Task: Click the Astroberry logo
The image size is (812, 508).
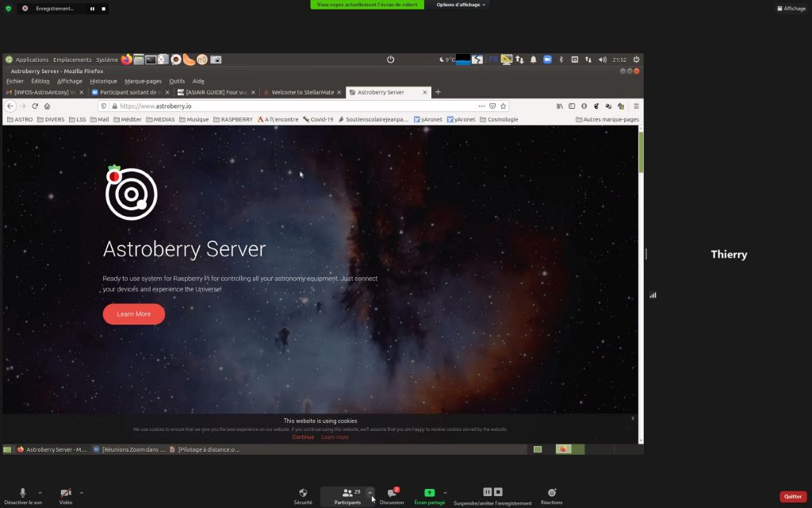Action: [x=131, y=192]
